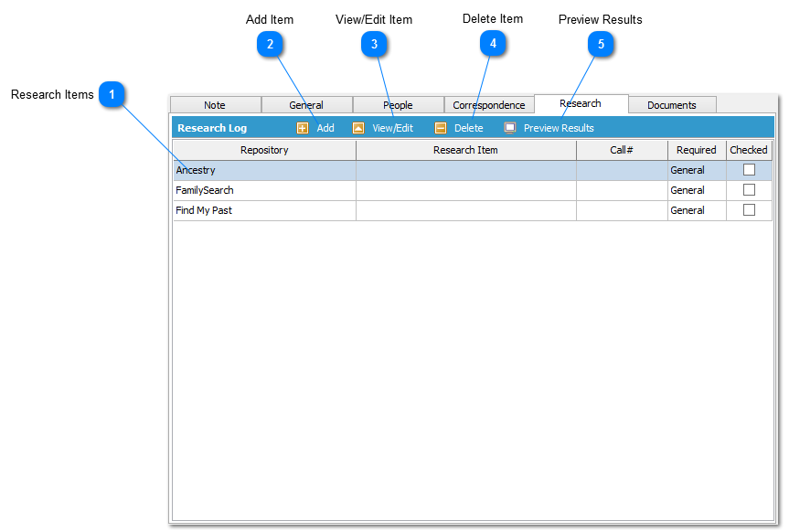Click the Add plus icon in Research Log toolbar
This screenshot has height=532, width=789.
[302, 128]
